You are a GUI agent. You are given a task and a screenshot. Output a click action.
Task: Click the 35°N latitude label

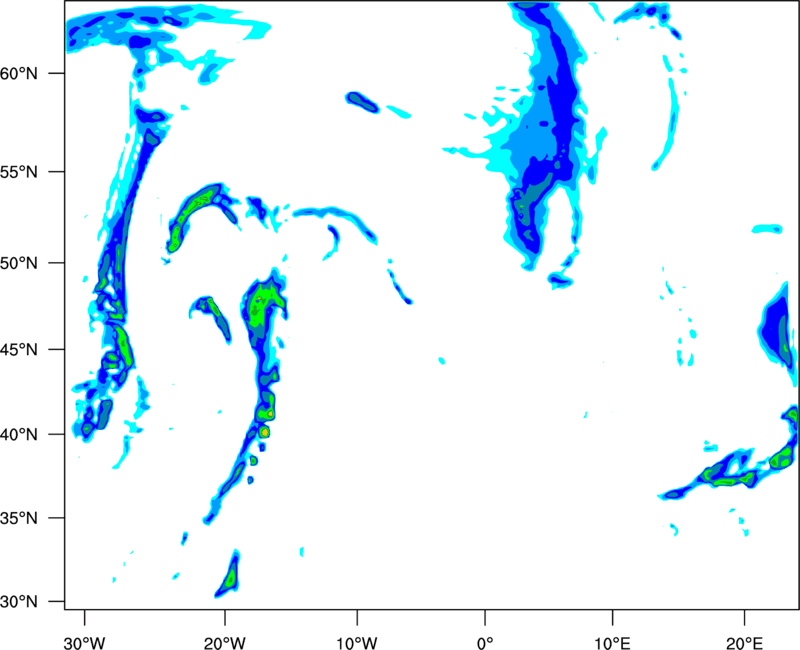19,518
